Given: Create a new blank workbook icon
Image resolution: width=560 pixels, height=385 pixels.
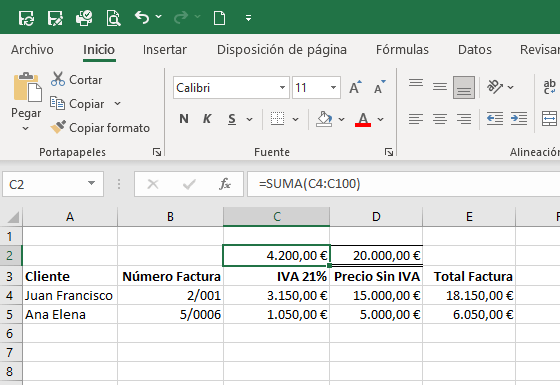Looking at the screenshot, I should [x=219, y=18].
